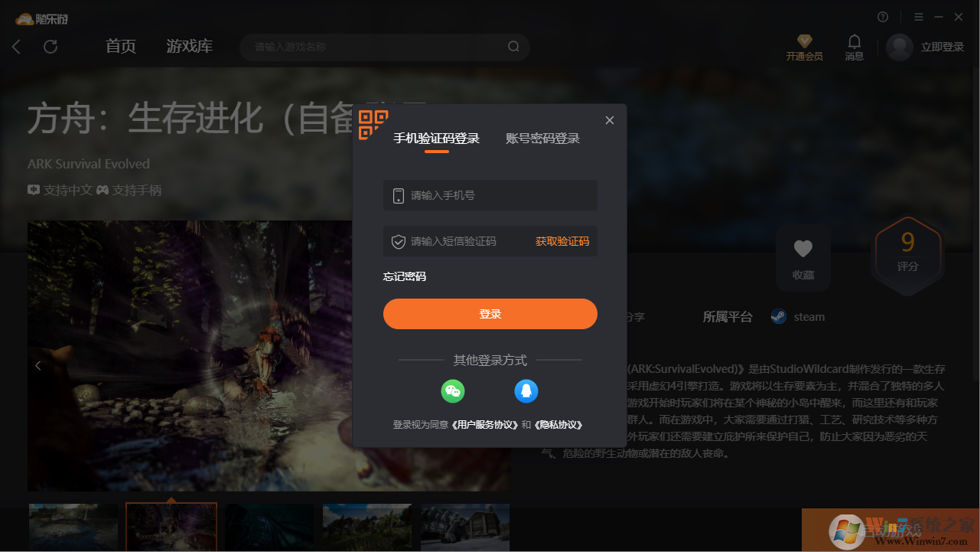
Task: Refresh the page with the reload icon
Action: coord(50,47)
